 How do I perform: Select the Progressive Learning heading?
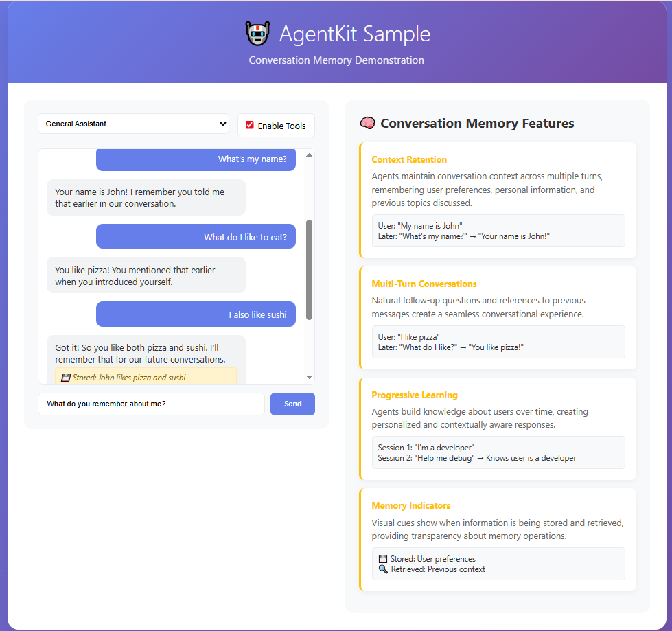point(414,395)
